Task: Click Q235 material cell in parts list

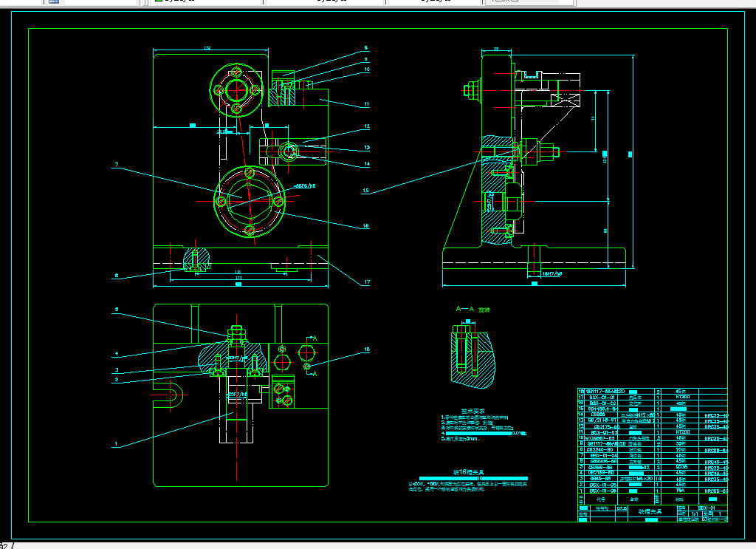Action: (x=681, y=467)
